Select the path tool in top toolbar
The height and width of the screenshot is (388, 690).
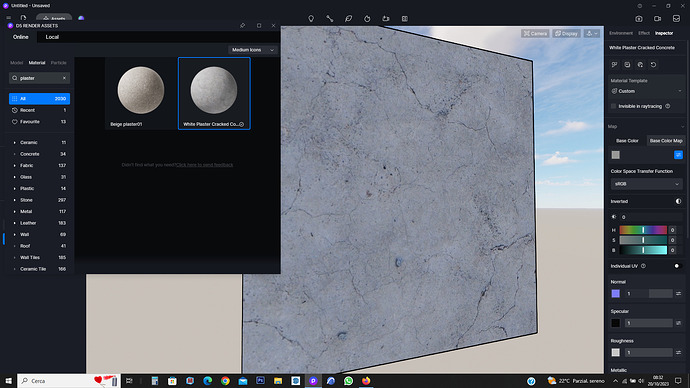pos(330,18)
